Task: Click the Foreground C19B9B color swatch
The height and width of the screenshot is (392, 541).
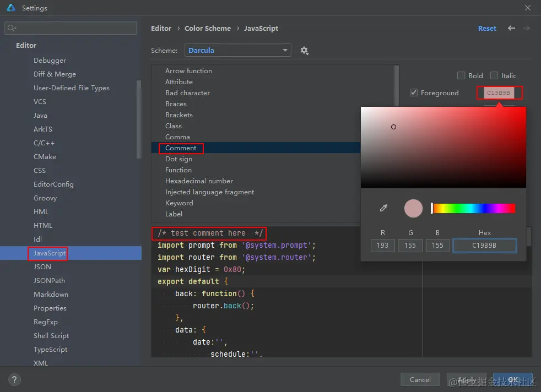Action: coord(499,92)
